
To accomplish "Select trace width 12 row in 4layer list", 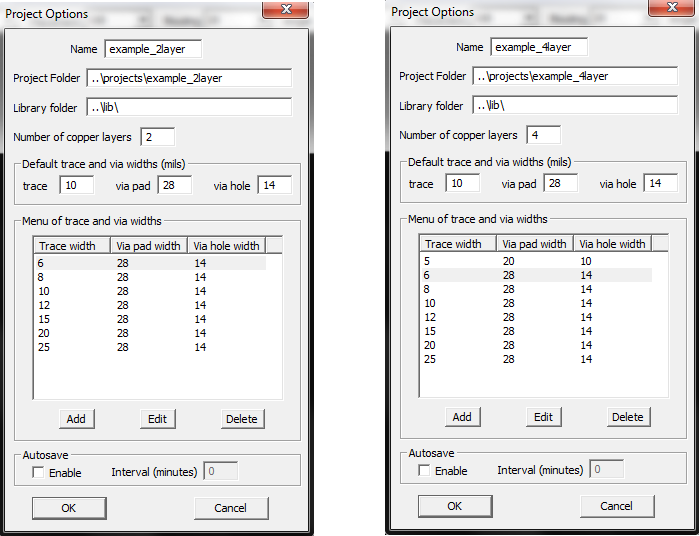I will pos(536,317).
